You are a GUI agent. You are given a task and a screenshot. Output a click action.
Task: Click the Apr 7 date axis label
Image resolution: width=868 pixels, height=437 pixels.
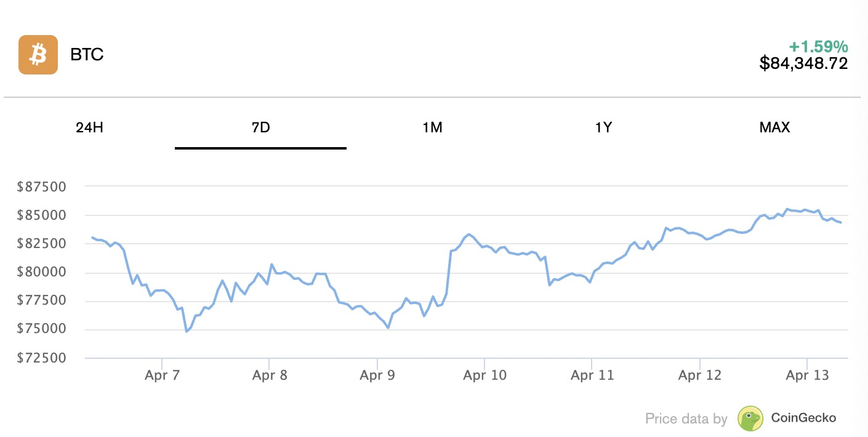click(162, 375)
